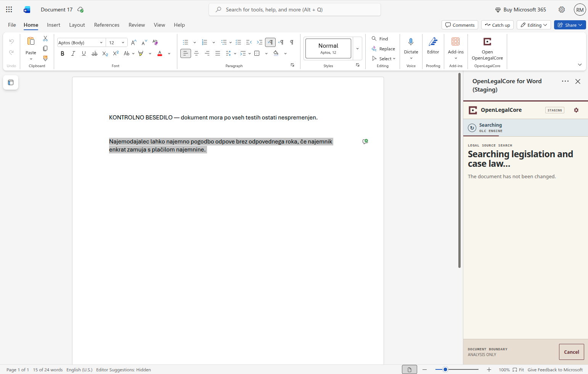Open the font name dropdown
Screen dimensions: 588x374
101,43
